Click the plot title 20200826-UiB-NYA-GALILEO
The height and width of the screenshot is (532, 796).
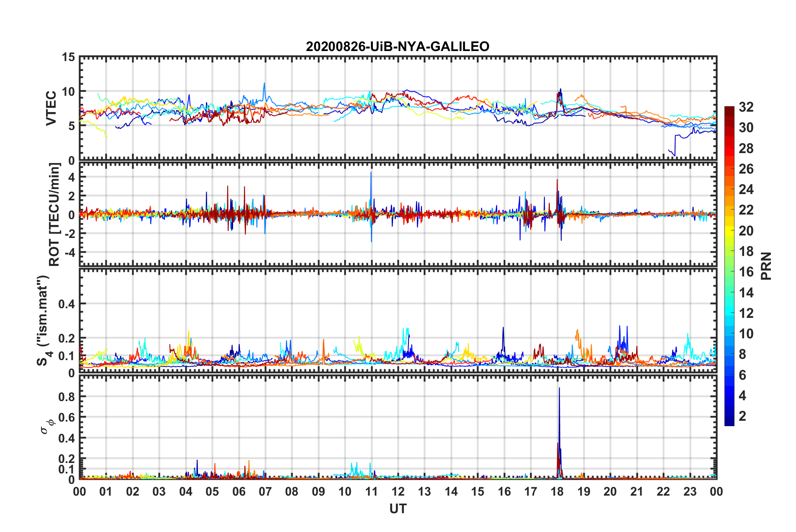tap(398, 46)
